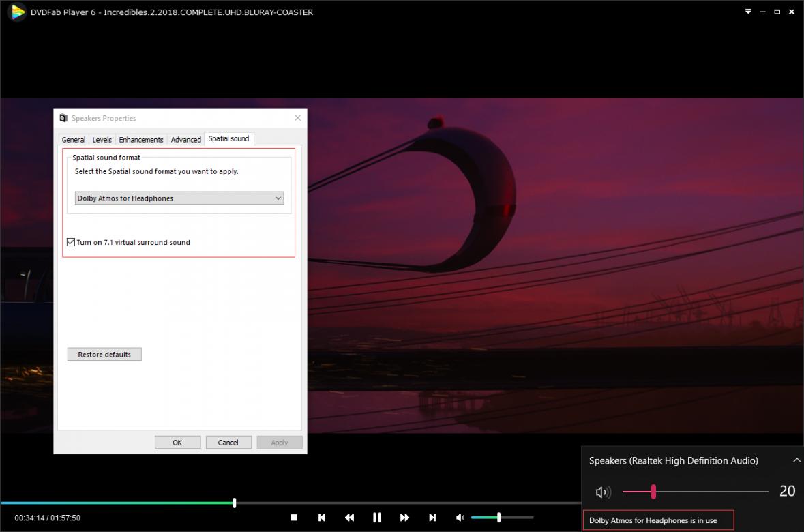Click the DVDFab Player logo icon

tap(17, 12)
